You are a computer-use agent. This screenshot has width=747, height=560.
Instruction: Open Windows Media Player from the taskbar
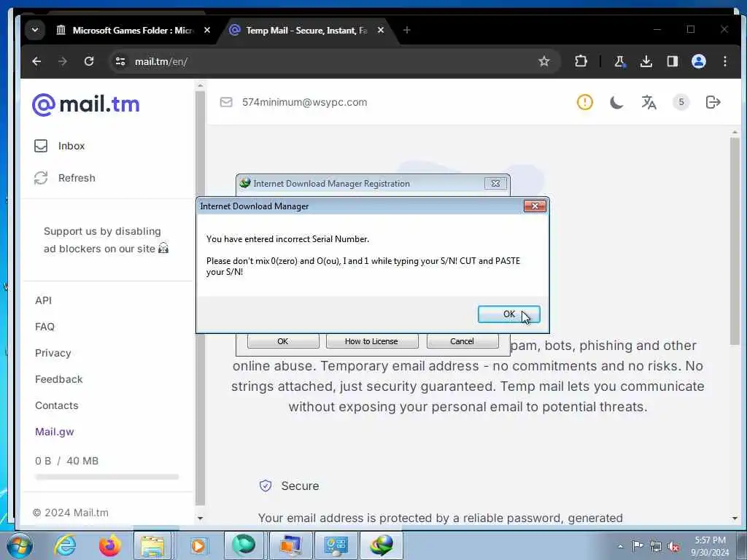tap(198, 545)
